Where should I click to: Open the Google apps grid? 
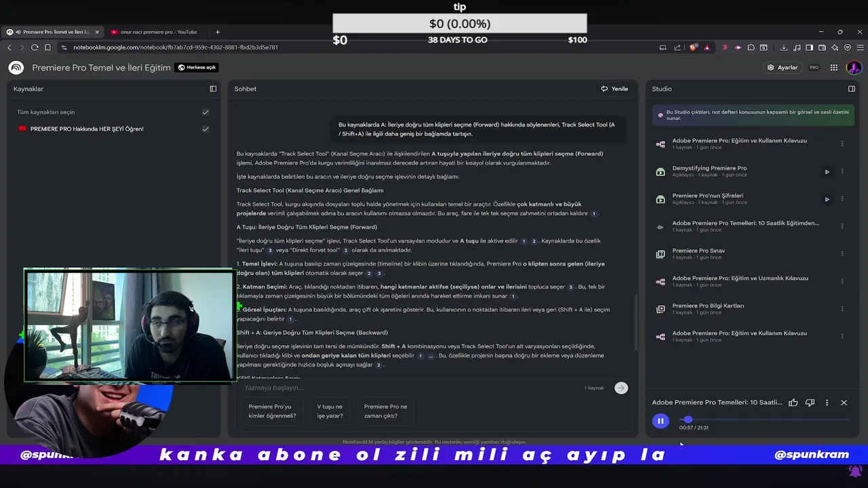834,68
